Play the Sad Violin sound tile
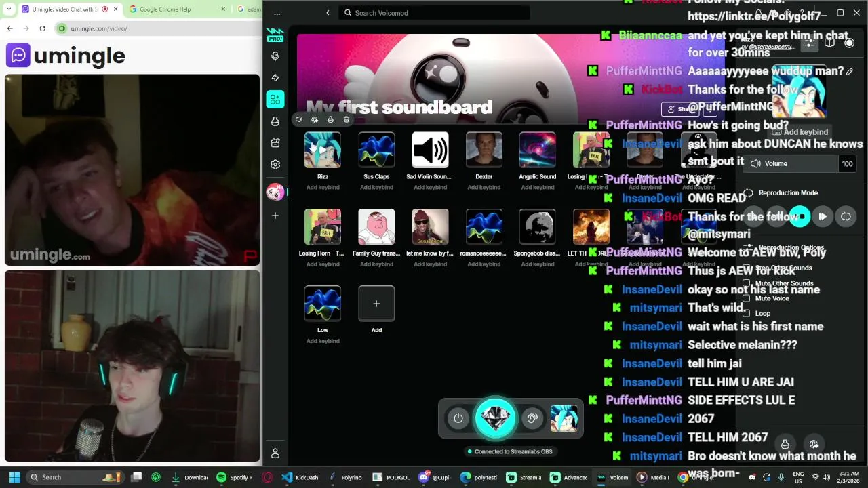The image size is (868, 488). (430, 150)
